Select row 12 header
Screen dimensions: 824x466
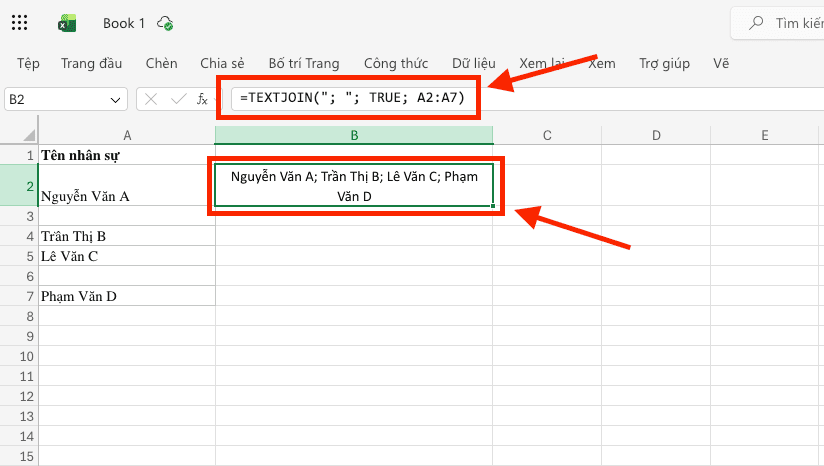click(x=19, y=396)
